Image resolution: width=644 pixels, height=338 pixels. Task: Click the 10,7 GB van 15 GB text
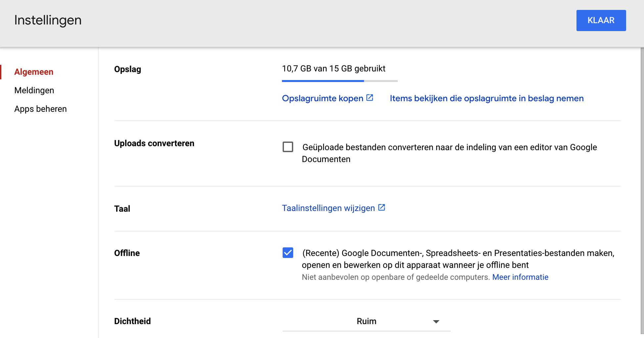click(x=334, y=69)
